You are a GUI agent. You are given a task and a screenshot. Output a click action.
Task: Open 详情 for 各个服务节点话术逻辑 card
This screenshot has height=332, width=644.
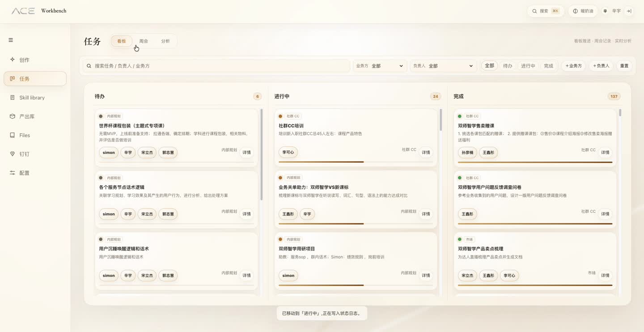pos(247,214)
